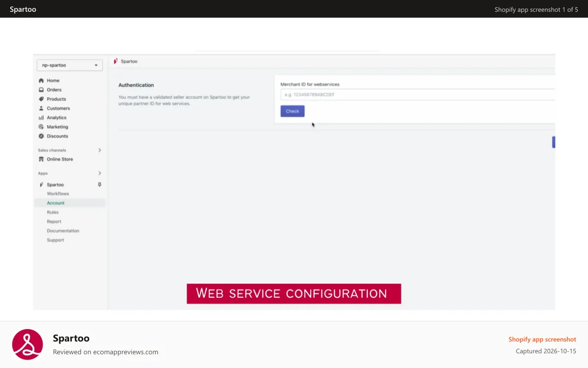The width and height of the screenshot is (588, 368).
Task: Open Online Store sales channel
Action: [60, 159]
